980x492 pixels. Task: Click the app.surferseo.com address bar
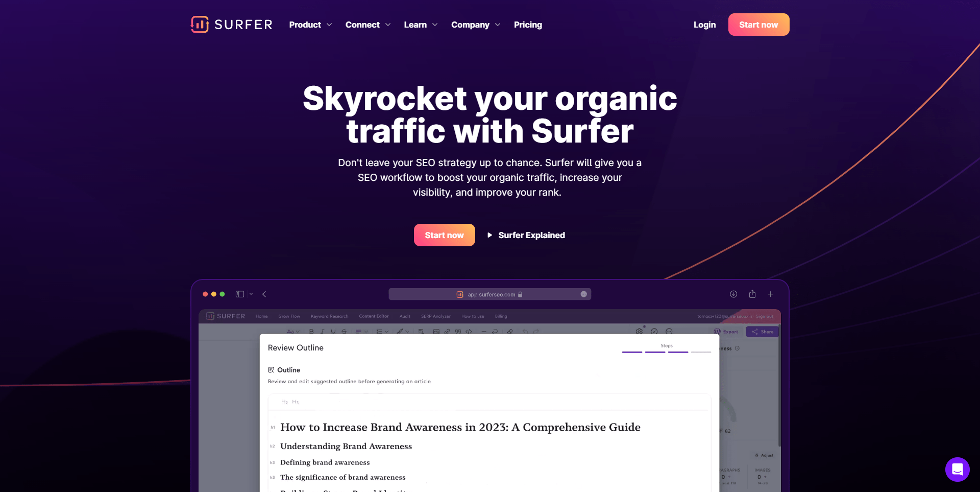coord(489,294)
